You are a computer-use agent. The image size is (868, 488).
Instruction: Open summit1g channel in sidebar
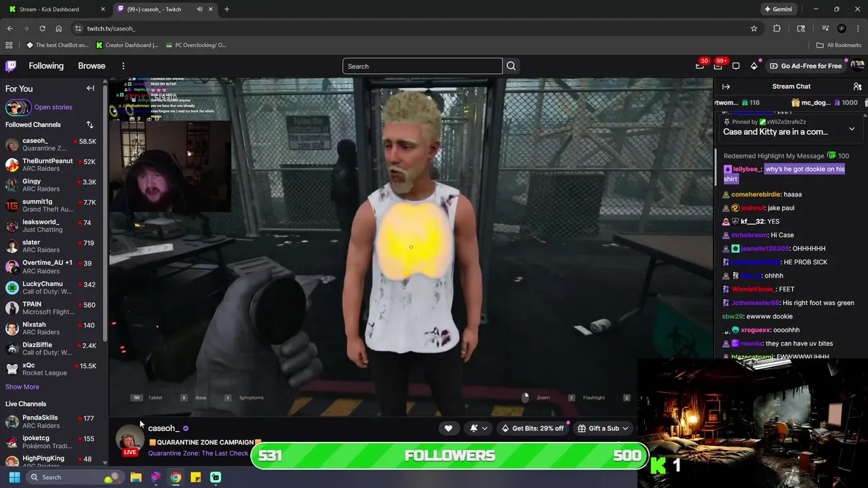50,205
